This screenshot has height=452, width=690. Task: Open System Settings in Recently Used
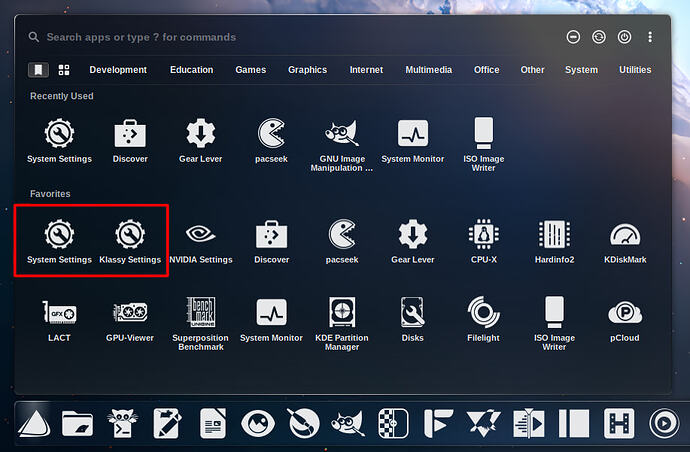[59, 140]
